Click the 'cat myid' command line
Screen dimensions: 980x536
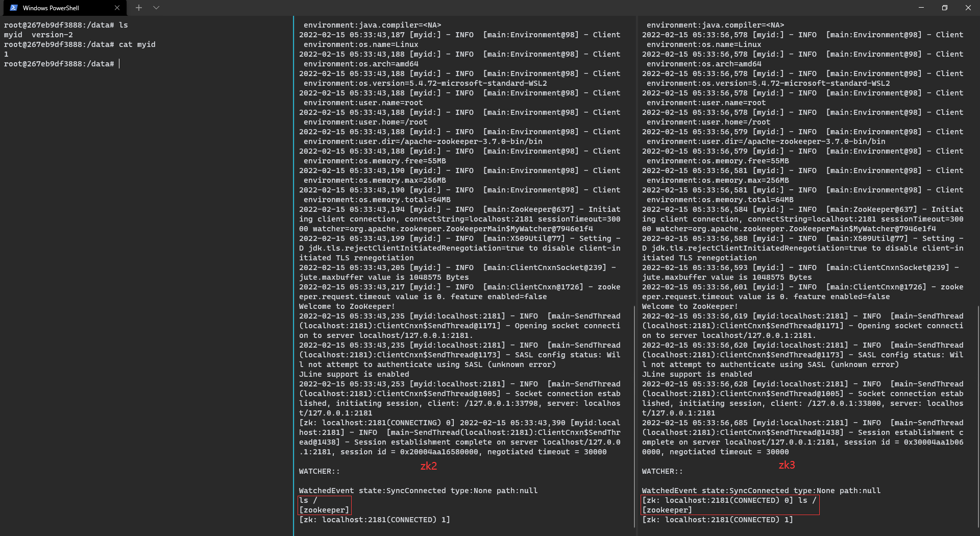click(80, 44)
